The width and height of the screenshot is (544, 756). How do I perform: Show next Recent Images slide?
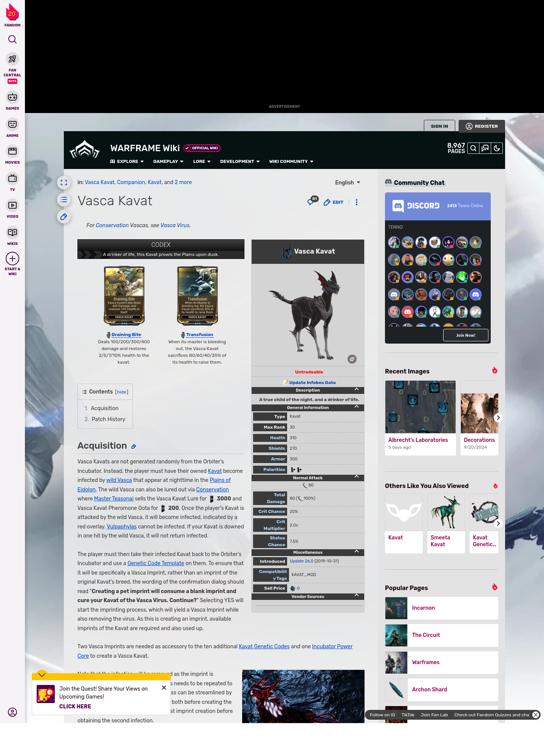[x=498, y=418]
